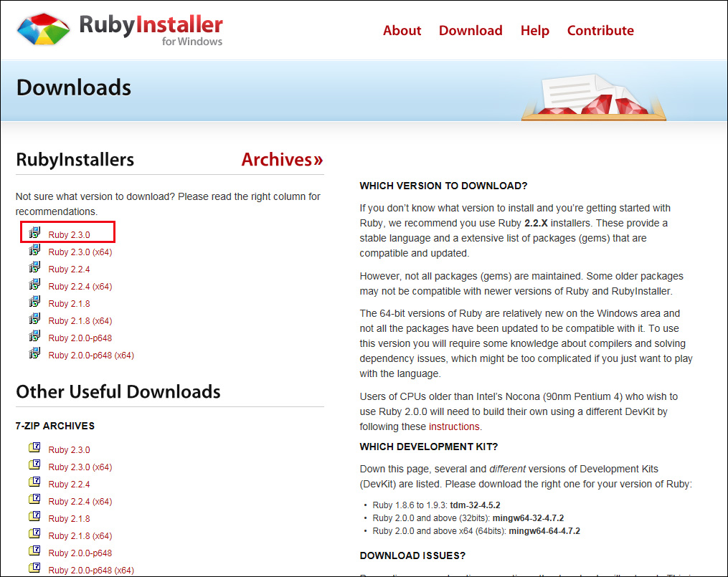Viewport: 728px width, 577px height.
Task: Click the 7-zip archive icon beside Ruby 2.3.0
Action: coord(34,447)
